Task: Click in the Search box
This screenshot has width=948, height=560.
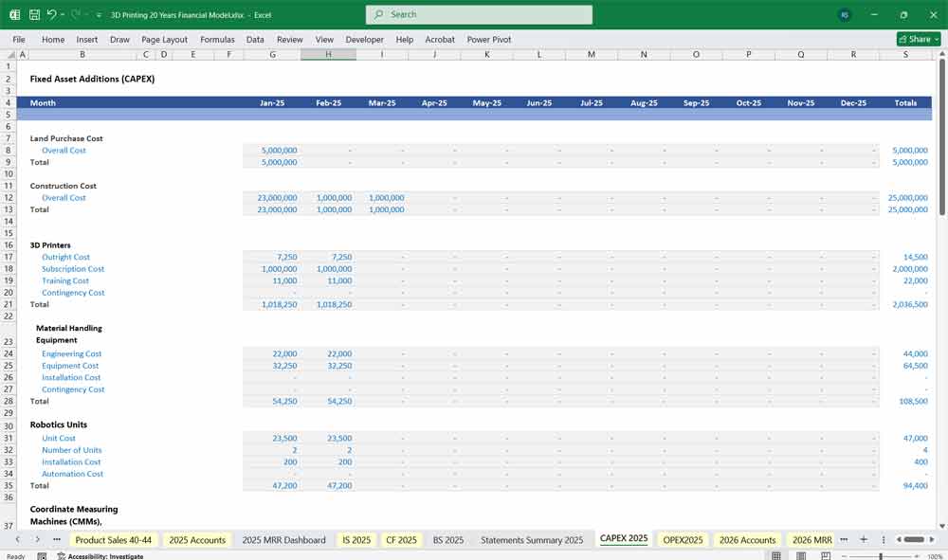Action: pos(479,15)
